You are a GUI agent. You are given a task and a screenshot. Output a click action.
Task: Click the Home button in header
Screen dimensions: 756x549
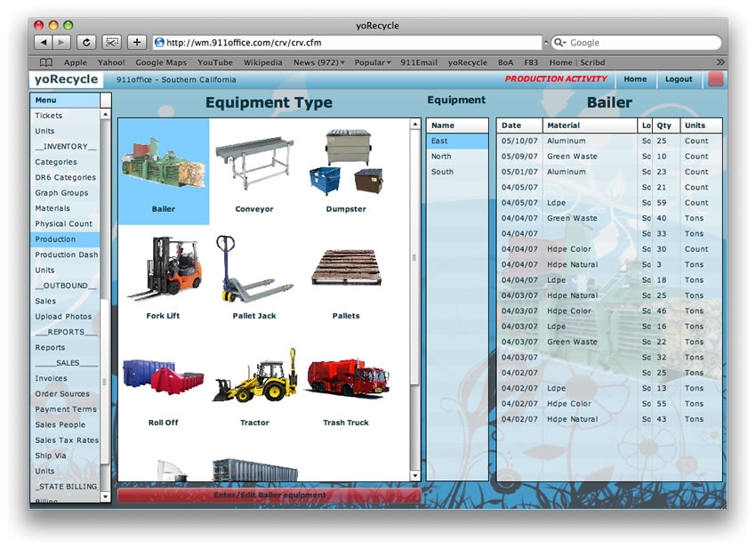tap(635, 79)
